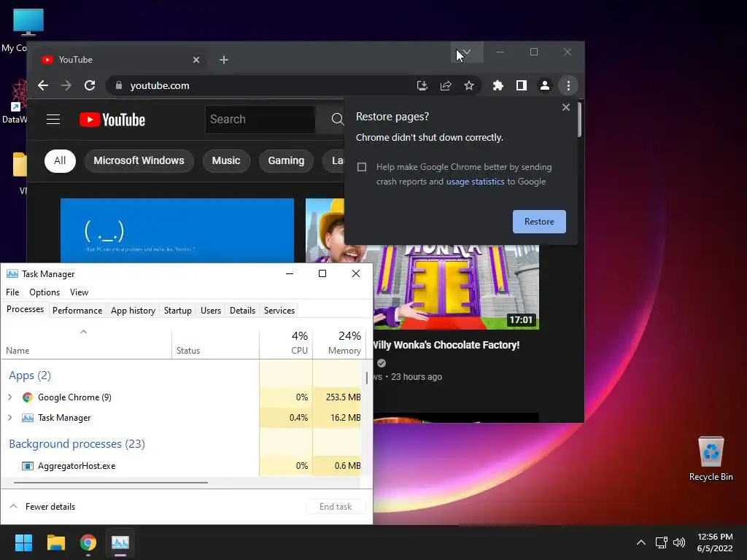Switch to the Services tab
This screenshot has height=560, width=747.
[279, 311]
